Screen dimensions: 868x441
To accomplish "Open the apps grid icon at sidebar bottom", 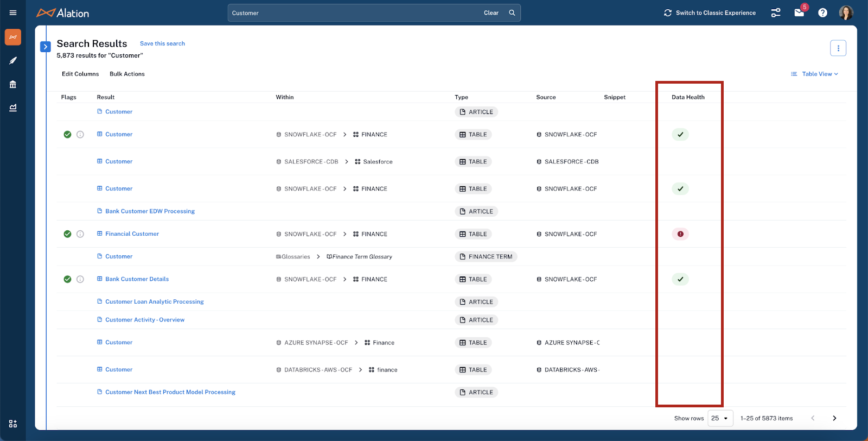I will pos(13,424).
